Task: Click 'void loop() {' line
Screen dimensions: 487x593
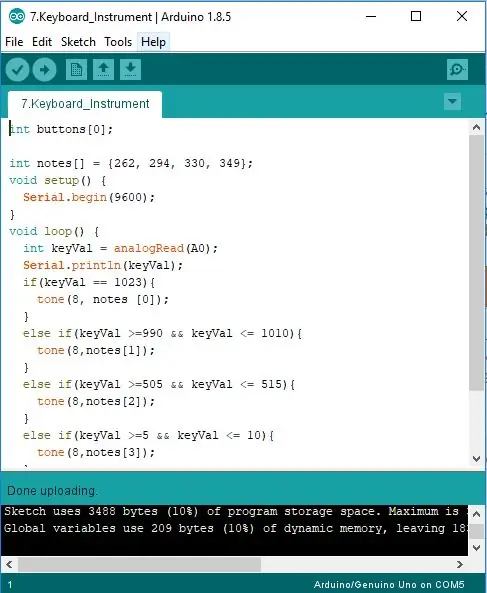Action: pos(54,231)
